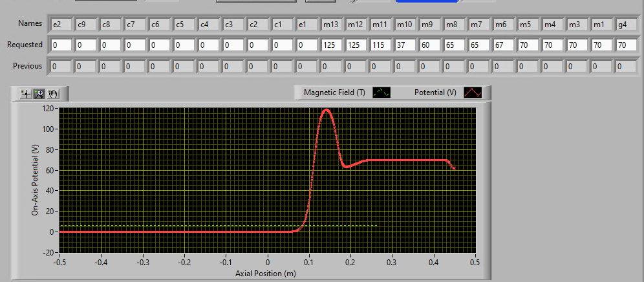Click the Requested value field for c5
The image size is (644, 282).
[x=185, y=45]
